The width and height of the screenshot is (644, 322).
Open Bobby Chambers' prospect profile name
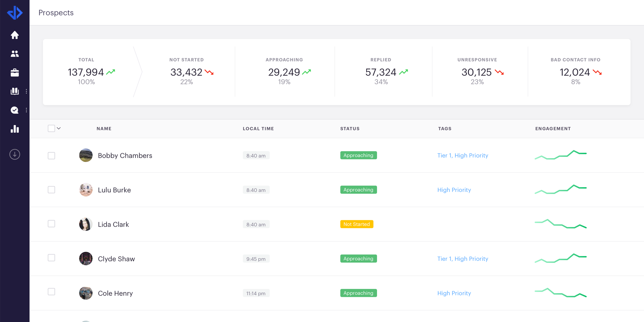pos(125,156)
